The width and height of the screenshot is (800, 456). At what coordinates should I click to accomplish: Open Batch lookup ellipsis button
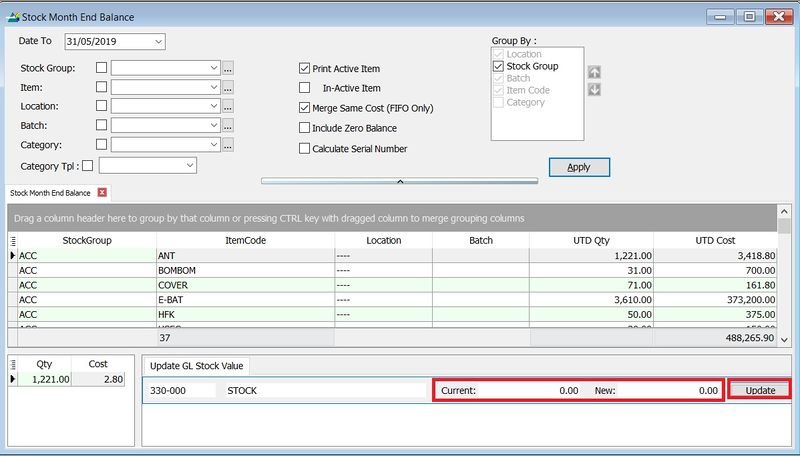pyautogui.click(x=228, y=126)
